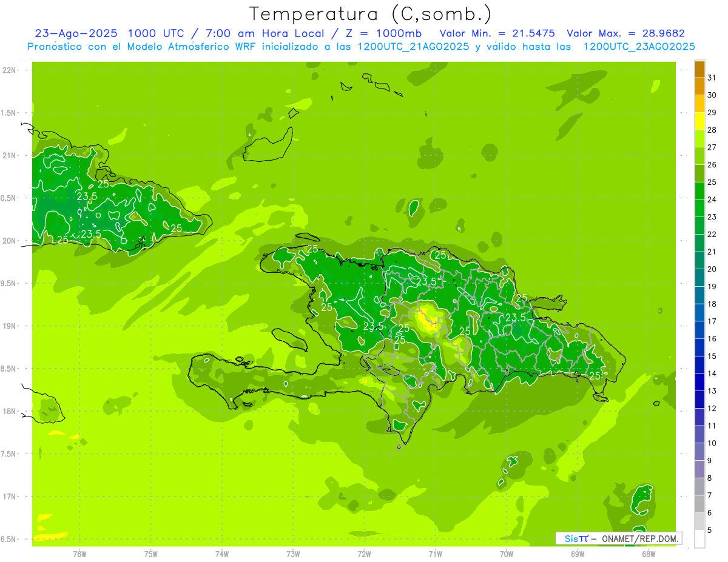Click the '20N' latitude axis label
This screenshot has height=562, width=728.
(9, 241)
